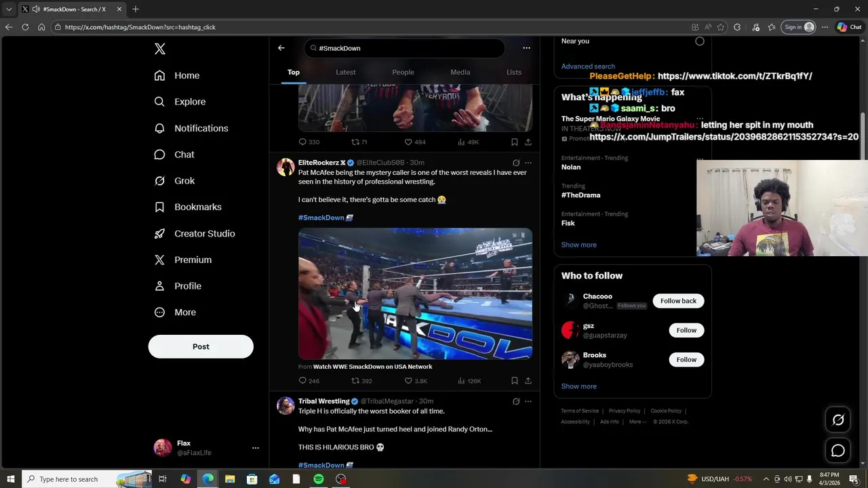This screenshot has height=488, width=868.
Task: View analytics for the 126K views post
Action: point(469,381)
